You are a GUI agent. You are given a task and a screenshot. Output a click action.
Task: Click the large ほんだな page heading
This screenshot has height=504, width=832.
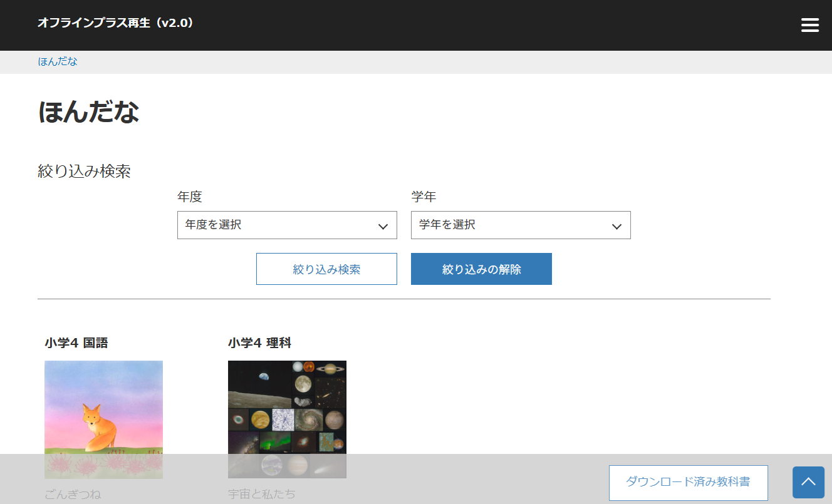coord(88,112)
